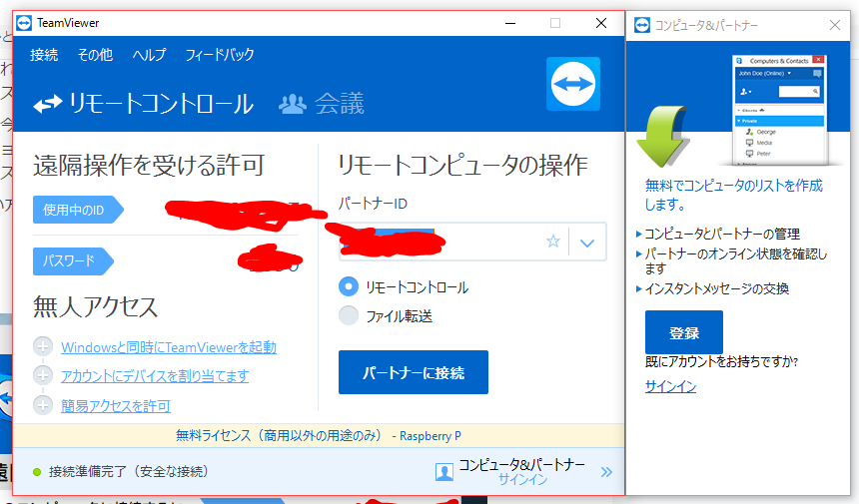Click the TeamViewer title bar app icon
Image resolution: width=859 pixels, height=504 pixels.
click(x=24, y=23)
